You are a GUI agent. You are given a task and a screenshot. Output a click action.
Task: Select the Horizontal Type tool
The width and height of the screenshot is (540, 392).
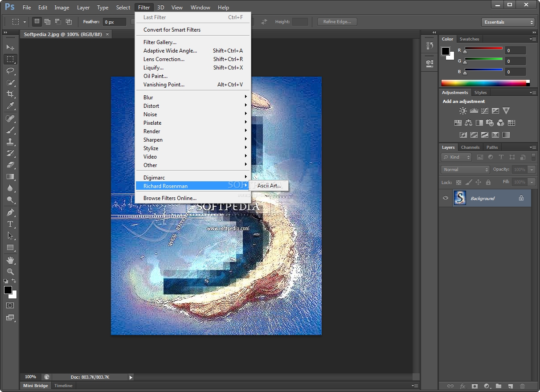[x=10, y=224]
